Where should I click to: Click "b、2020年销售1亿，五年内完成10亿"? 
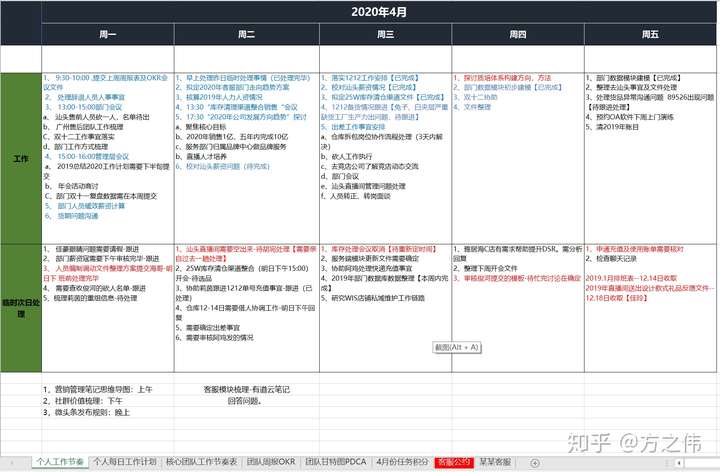[232, 137]
